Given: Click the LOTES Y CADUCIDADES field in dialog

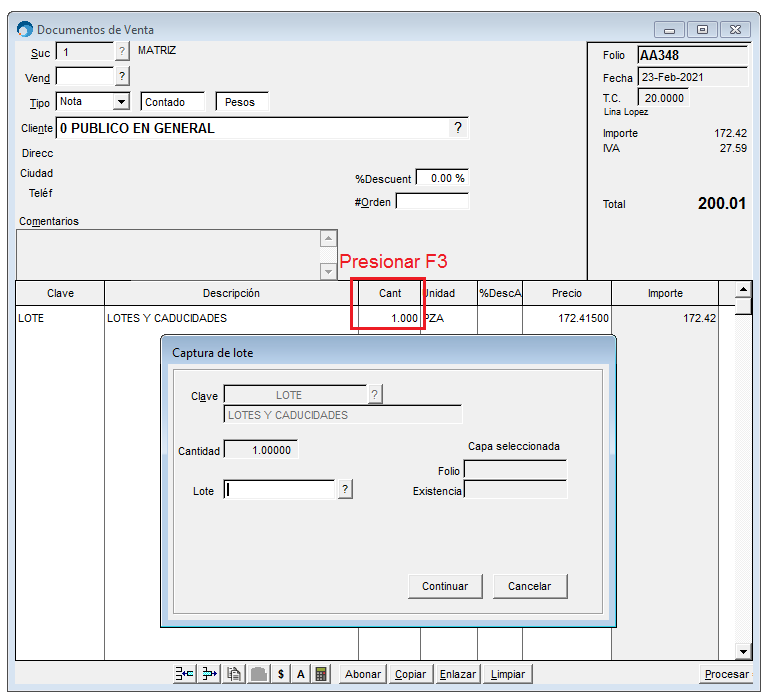Looking at the screenshot, I should pyautogui.click(x=342, y=415).
